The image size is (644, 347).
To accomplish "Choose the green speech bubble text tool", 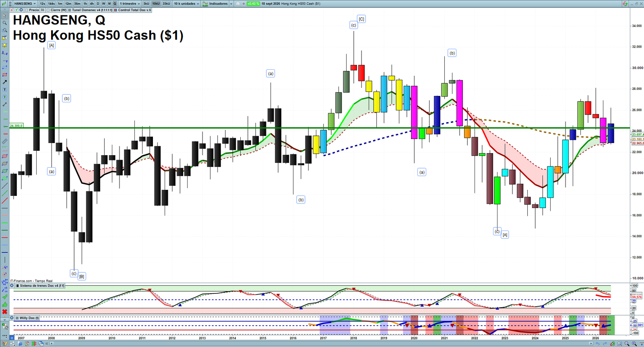I will point(5,97).
